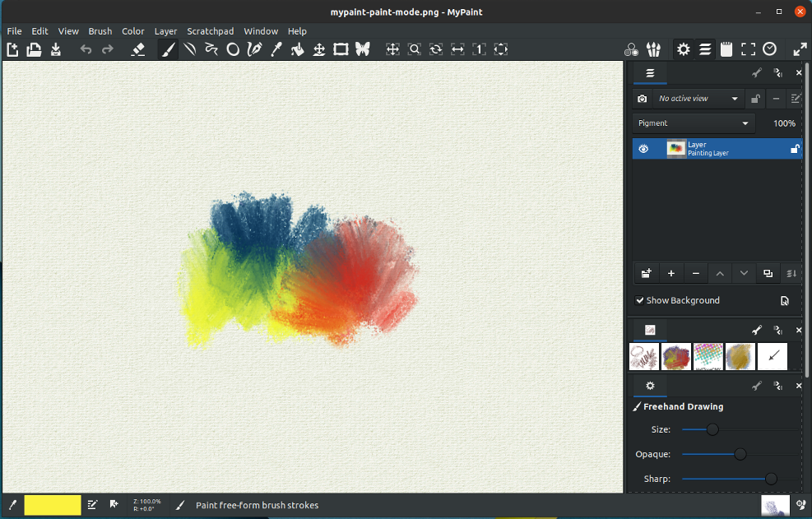Expand the No active view dropdown
This screenshot has width=812, height=519.
coord(698,99)
